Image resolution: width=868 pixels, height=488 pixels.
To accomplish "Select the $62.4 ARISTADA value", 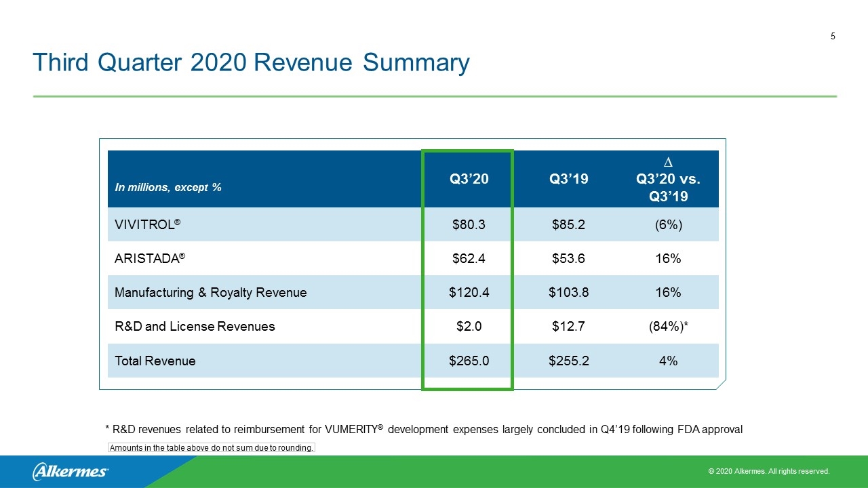I will pos(469,258).
